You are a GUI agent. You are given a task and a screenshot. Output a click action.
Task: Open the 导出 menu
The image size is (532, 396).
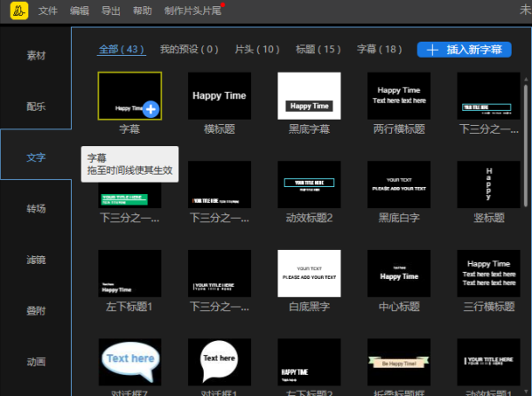(111, 11)
